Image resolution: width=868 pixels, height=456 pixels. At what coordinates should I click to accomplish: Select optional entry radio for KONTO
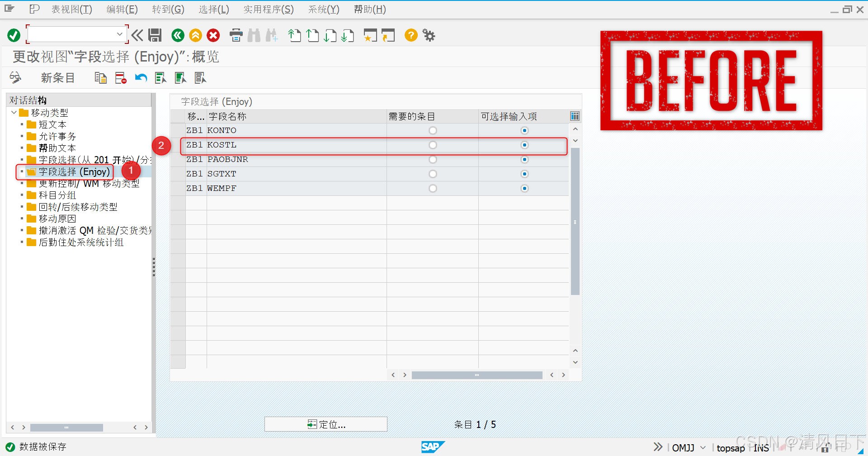pyautogui.click(x=524, y=130)
